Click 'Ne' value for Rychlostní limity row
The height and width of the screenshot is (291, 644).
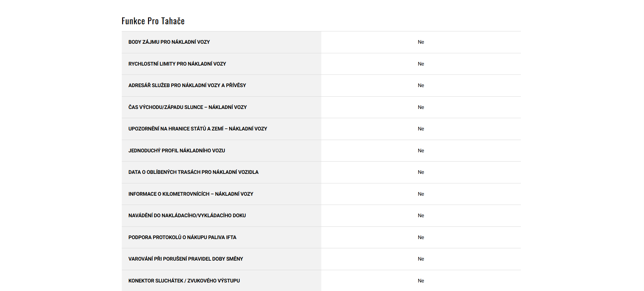(421, 64)
